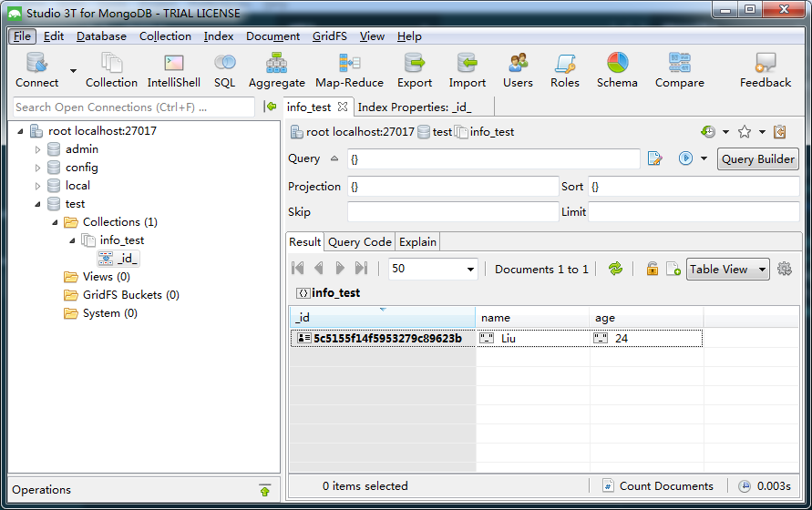
Task: Open the Help menu
Action: (409, 36)
